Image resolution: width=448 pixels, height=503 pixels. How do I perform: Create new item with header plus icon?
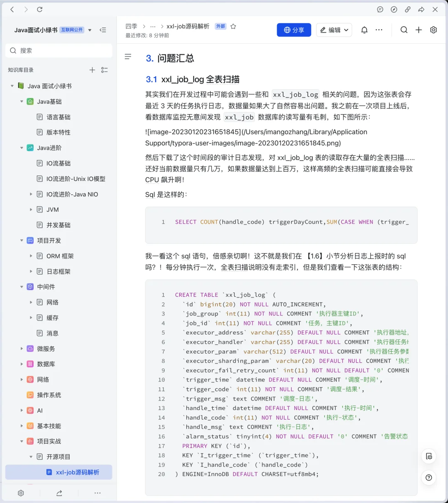pos(419,30)
